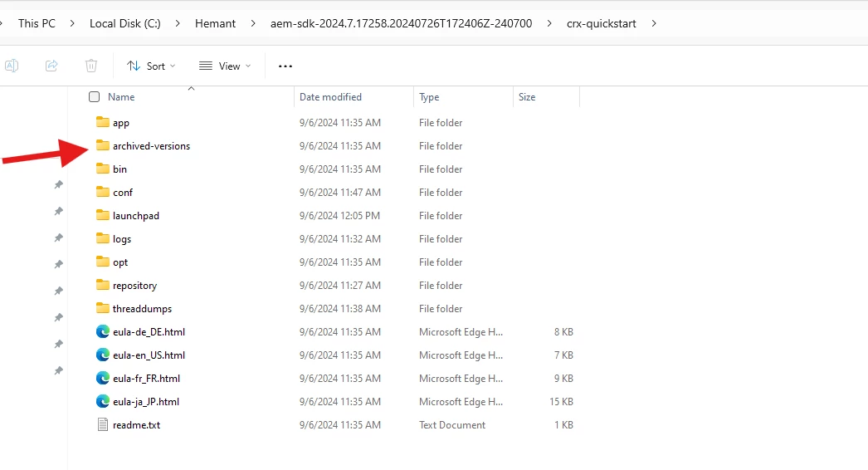Click Edge icon of eula-fr_FR.html
The height and width of the screenshot is (470, 868).
102,378
